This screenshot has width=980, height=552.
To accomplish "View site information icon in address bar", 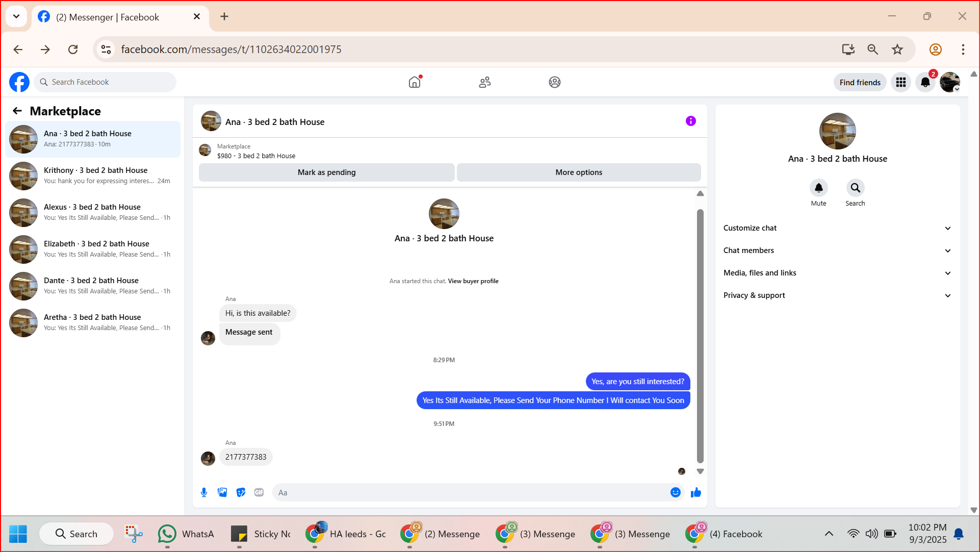I will [x=106, y=49].
